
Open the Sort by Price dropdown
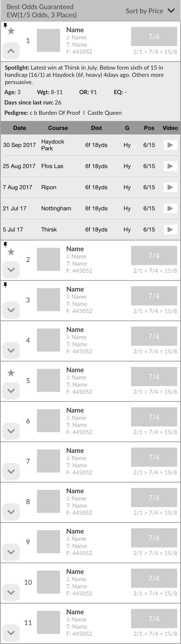pyautogui.click(x=150, y=11)
